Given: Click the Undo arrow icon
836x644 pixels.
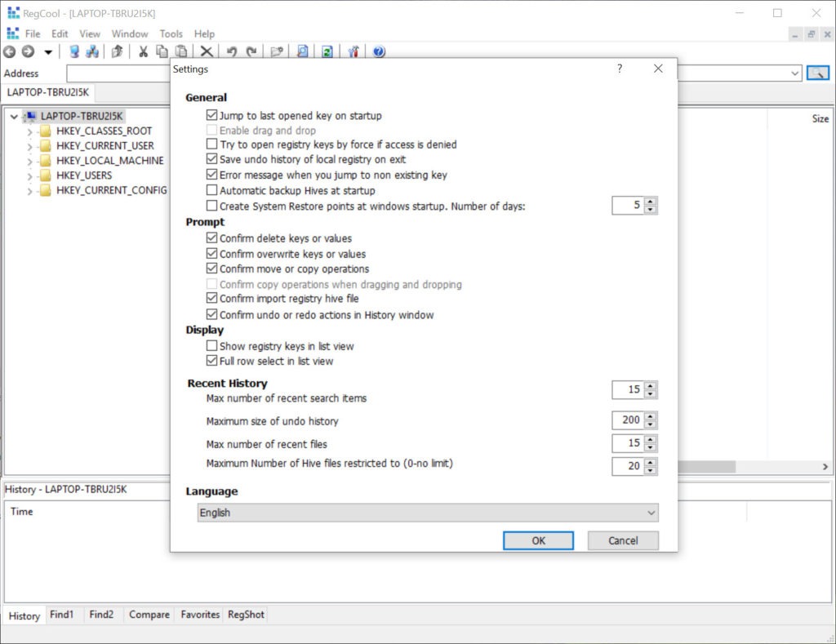Looking at the screenshot, I should (x=231, y=51).
